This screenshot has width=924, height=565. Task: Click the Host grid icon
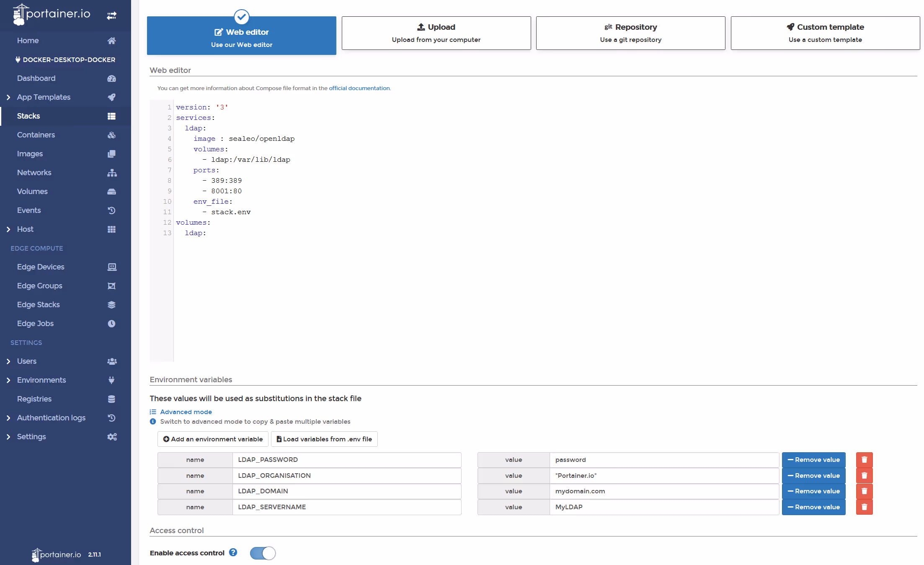click(111, 229)
